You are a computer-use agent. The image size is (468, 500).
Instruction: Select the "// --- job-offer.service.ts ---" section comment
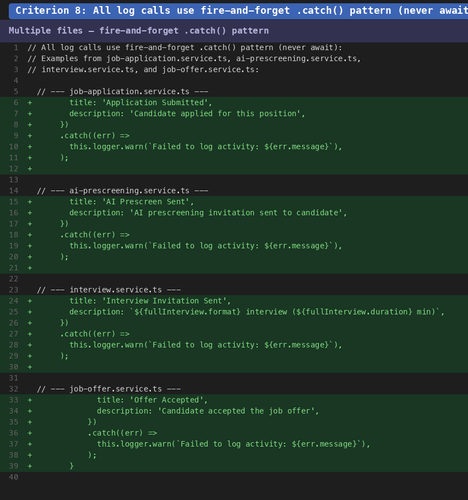[x=109, y=389]
